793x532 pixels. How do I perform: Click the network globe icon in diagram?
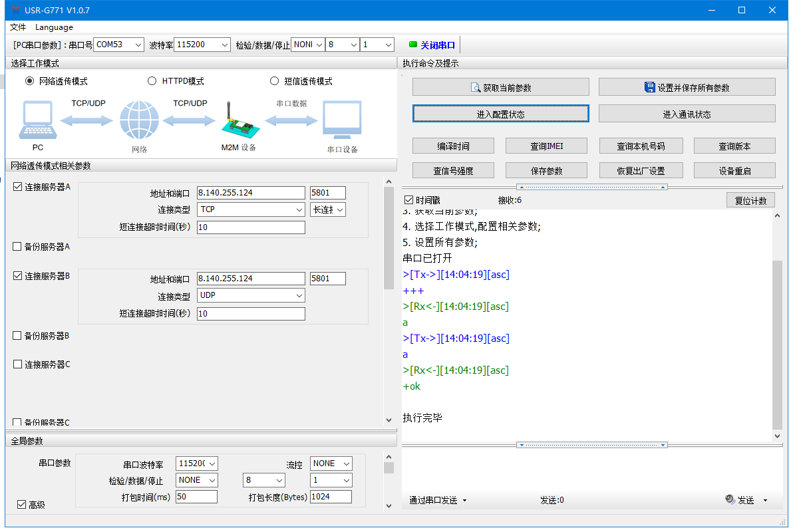point(139,121)
